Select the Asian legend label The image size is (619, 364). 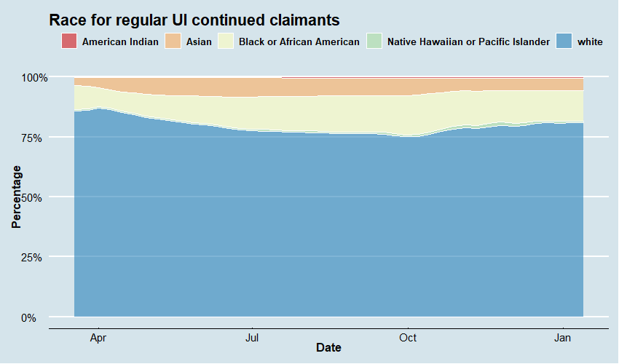pyautogui.click(x=200, y=42)
